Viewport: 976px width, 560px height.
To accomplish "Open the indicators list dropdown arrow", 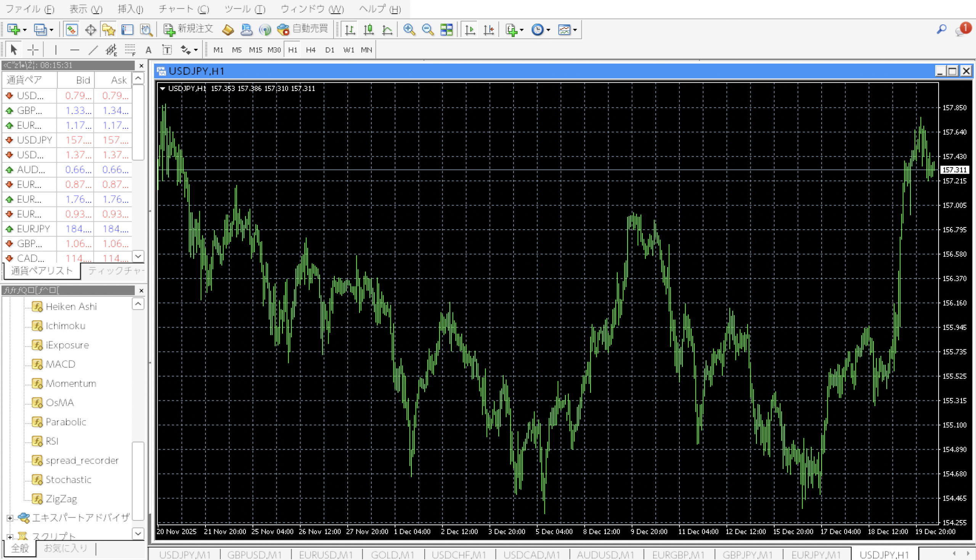I will (x=522, y=30).
